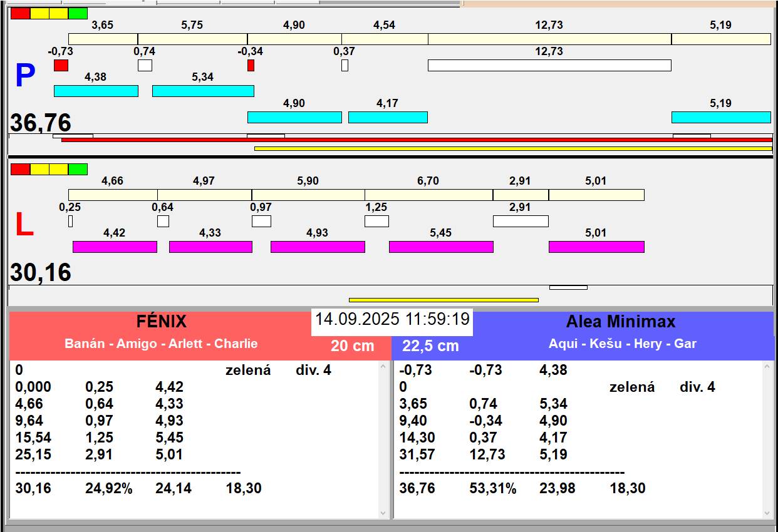Click the green start light in lane L
The image size is (778, 532).
coord(78,169)
